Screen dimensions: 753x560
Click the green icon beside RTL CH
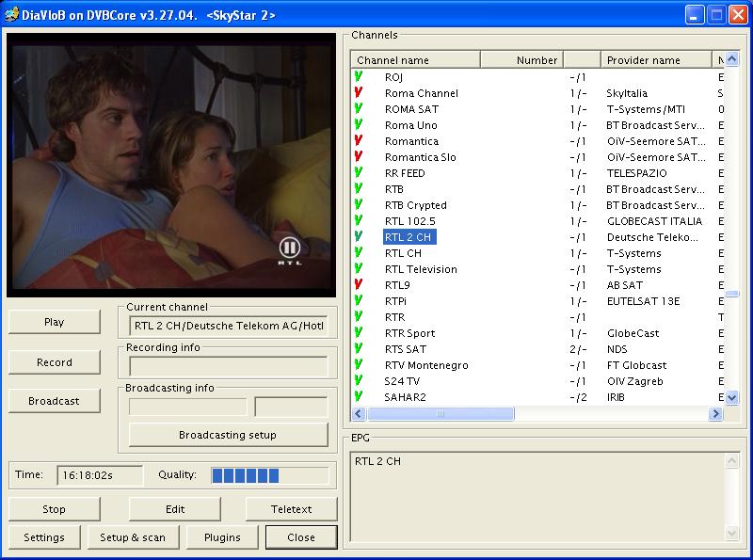(x=359, y=252)
